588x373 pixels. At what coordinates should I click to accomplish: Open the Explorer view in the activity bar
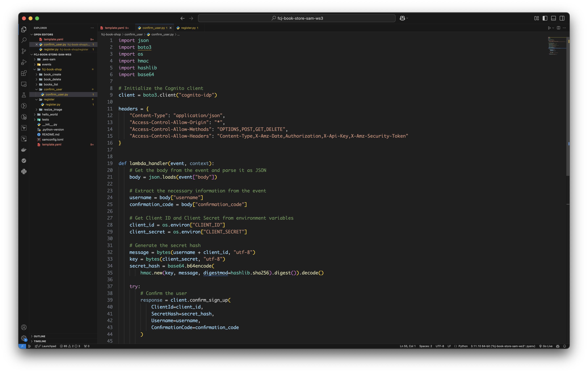click(24, 29)
